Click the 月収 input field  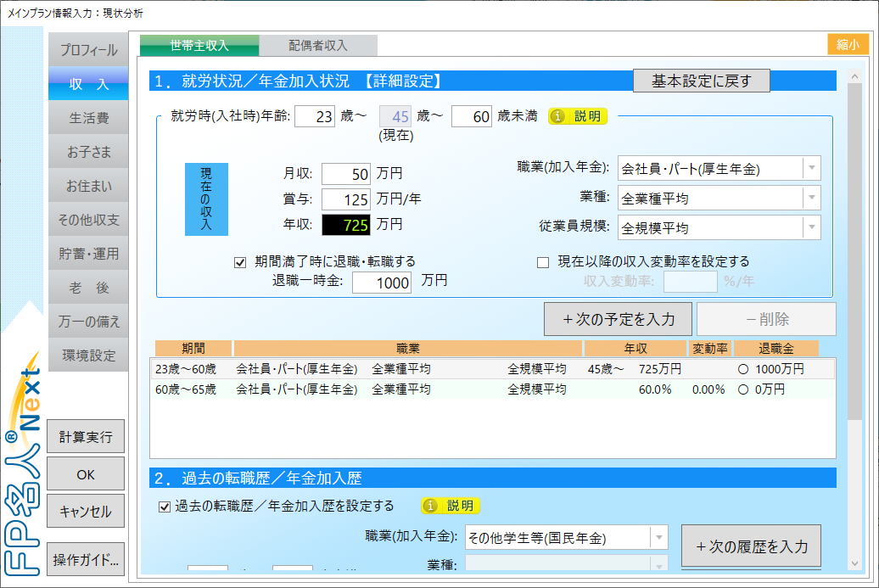coord(346,174)
